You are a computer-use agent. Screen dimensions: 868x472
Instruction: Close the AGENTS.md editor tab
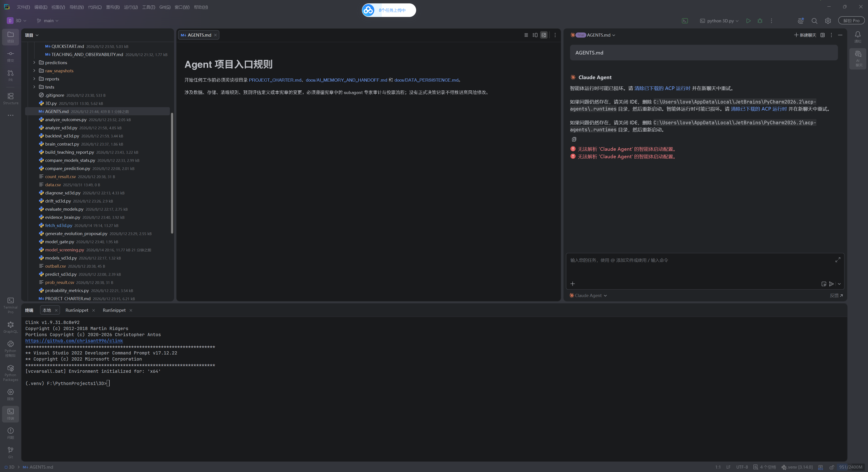pyautogui.click(x=215, y=35)
